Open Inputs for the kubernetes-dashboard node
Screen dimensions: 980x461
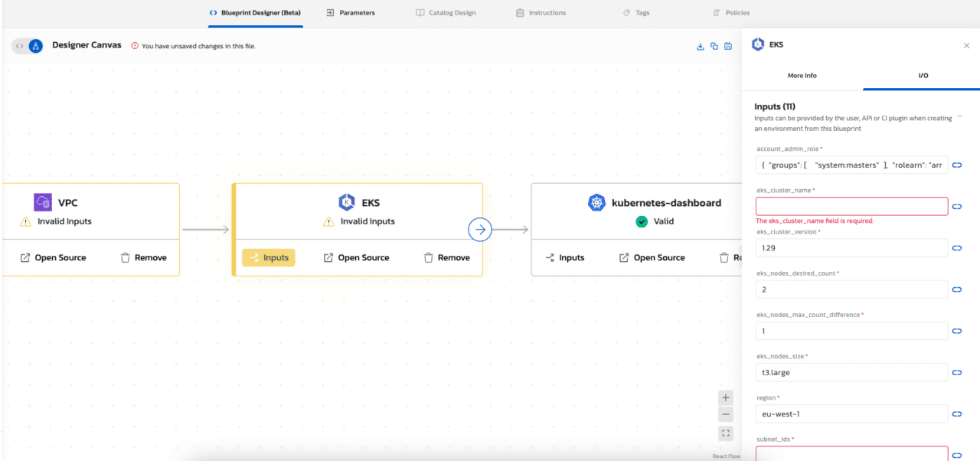pyautogui.click(x=565, y=257)
